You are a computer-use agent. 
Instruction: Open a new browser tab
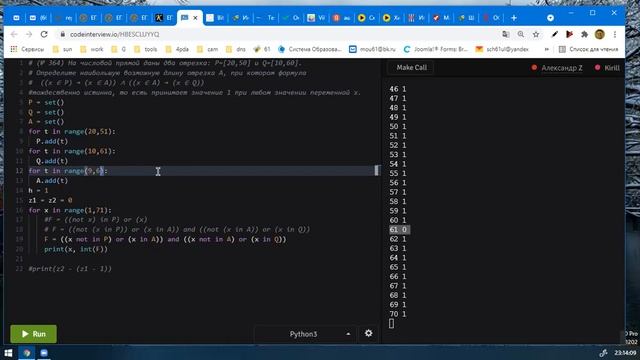pos(514,18)
